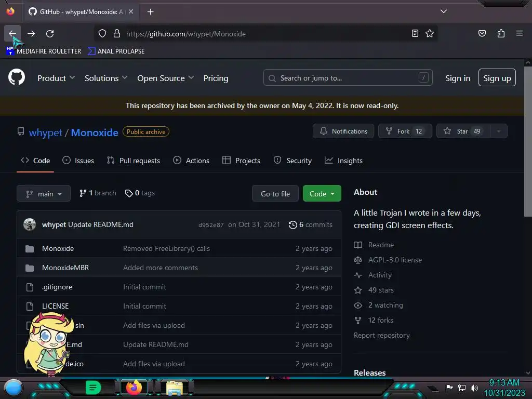The image size is (532, 399).
Task: Open commit hash d952e87
Action: pyautogui.click(x=211, y=225)
